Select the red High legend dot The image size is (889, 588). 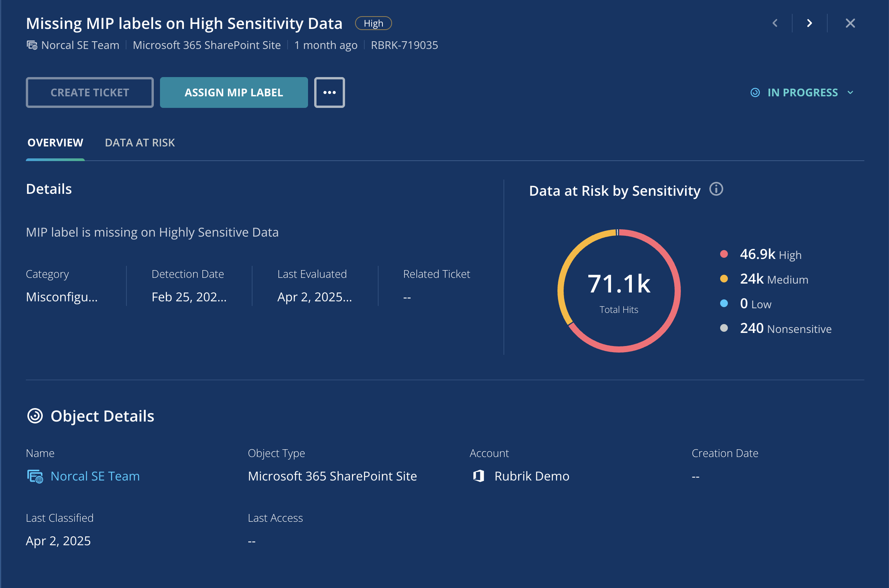point(724,254)
